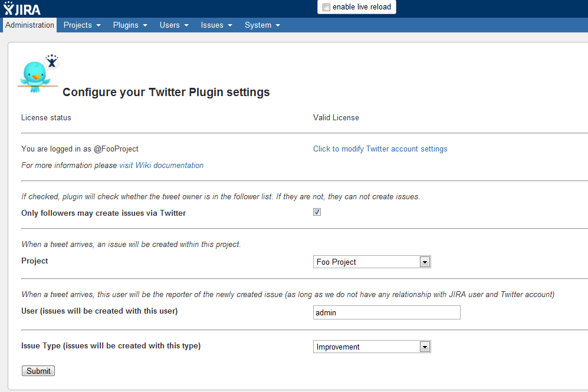Submit the Twitter plugin settings

pos(38,371)
